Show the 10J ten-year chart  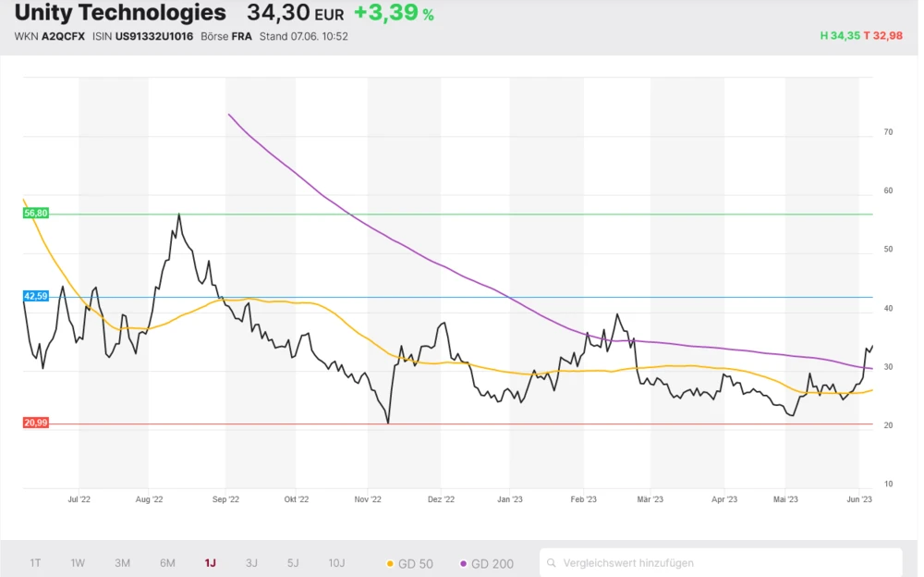click(336, 562)
